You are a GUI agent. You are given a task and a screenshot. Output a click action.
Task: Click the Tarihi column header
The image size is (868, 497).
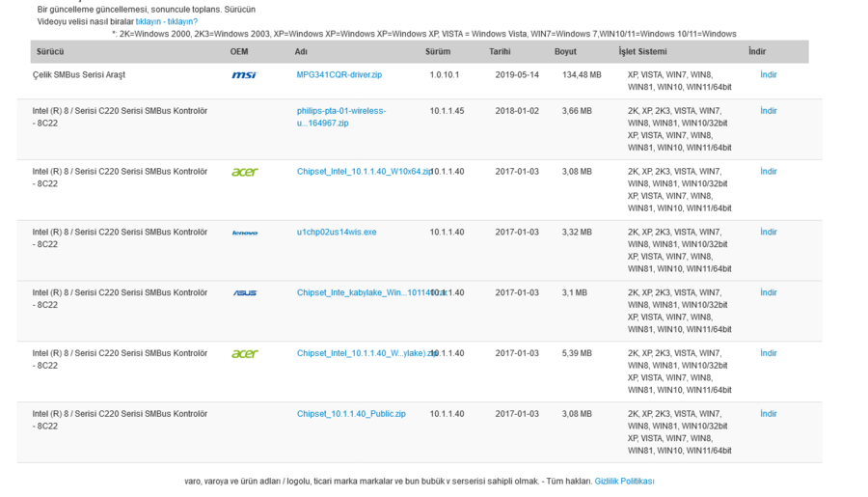pos(500,51)
